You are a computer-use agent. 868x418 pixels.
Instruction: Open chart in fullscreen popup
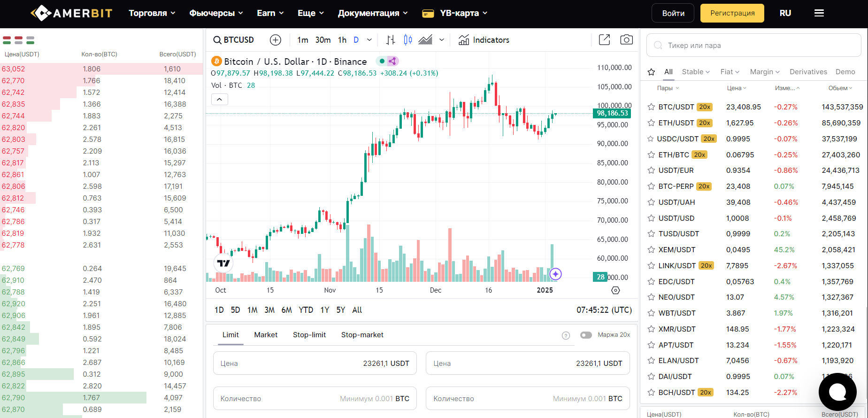pyautogui.click(x=605, y=40)
